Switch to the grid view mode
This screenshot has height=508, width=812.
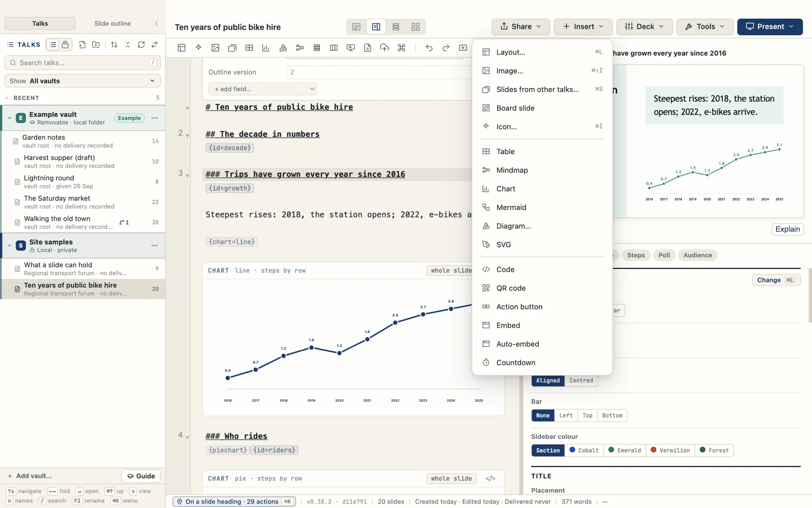415,27
